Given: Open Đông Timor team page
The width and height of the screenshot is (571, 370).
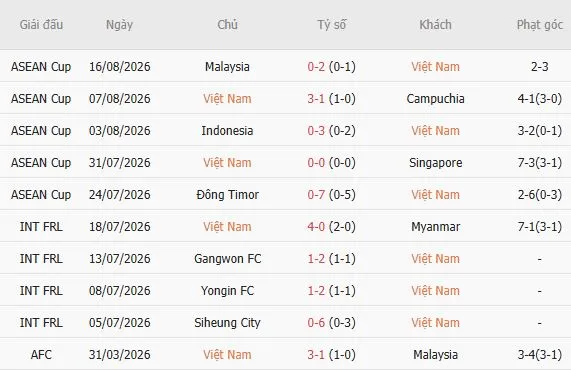Looking at the screenshot, I should coord(228,194).
